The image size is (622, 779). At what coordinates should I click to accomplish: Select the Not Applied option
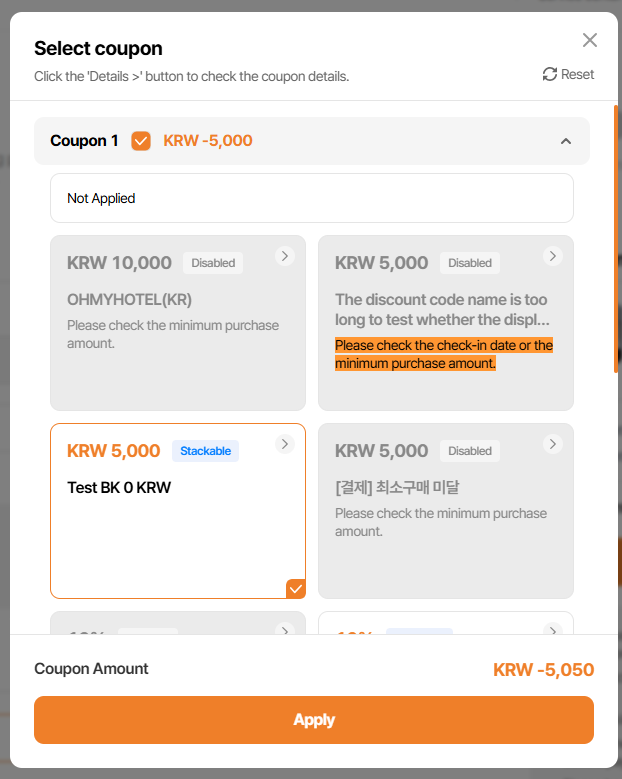pos(311,198)
